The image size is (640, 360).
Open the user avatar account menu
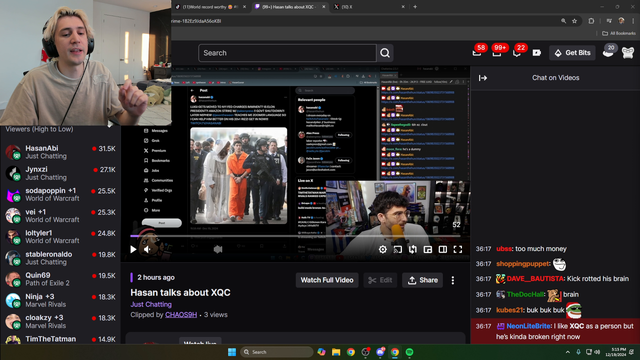click(x=628, y=53)
